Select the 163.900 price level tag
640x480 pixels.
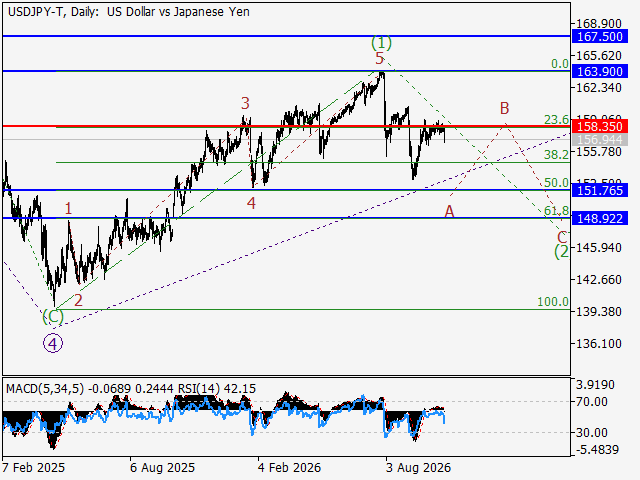[599, 71]
